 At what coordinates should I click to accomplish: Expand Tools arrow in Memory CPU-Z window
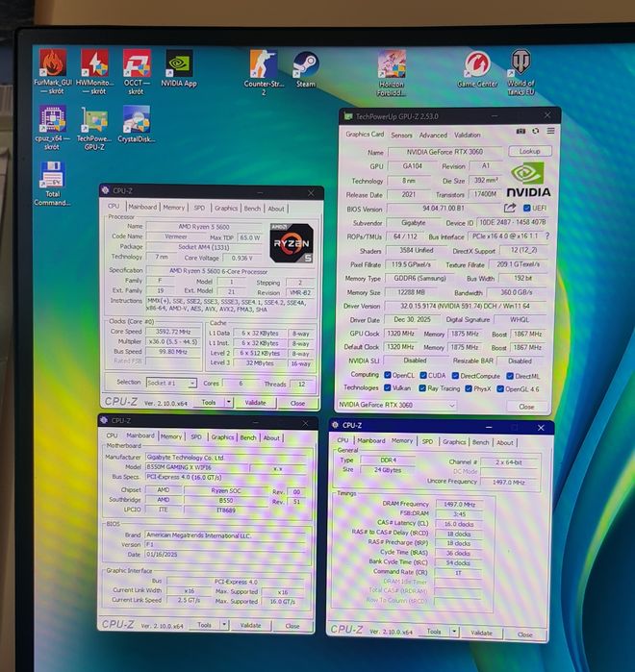(x=454, y=632)
